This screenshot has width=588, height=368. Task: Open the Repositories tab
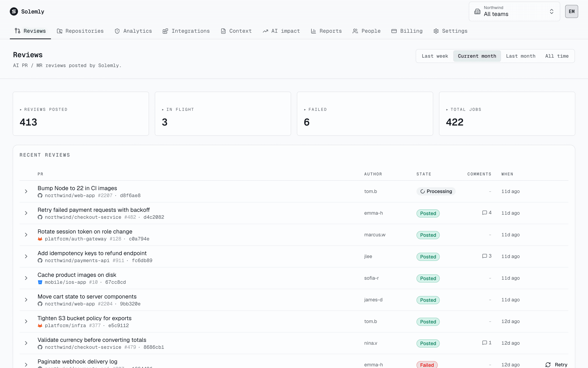(80, 31)
